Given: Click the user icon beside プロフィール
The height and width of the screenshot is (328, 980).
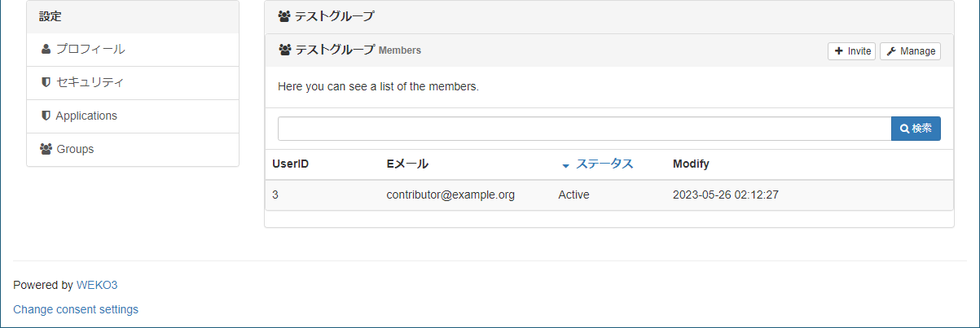Looking at the screenshot, I should coord(46,49).
